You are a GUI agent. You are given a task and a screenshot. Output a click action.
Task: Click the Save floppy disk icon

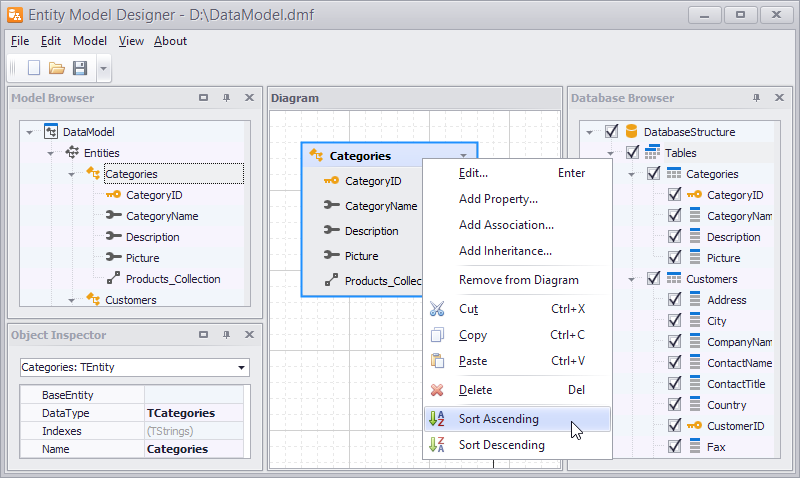pyautogui.click(x=80, y=68)
